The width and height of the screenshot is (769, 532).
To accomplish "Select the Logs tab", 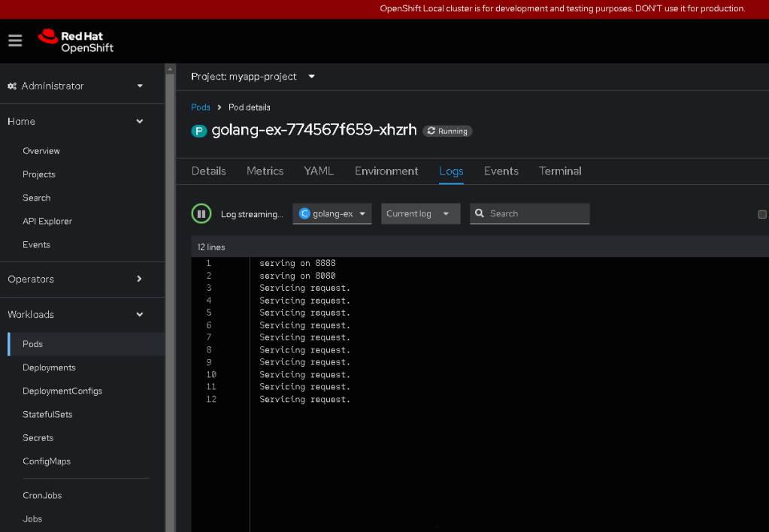I will [x=451, y=171].
